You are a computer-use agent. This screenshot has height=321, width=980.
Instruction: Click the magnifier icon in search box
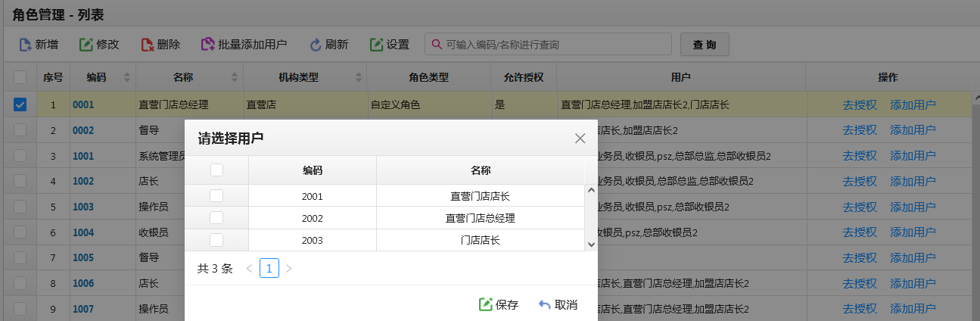[437, 45]
